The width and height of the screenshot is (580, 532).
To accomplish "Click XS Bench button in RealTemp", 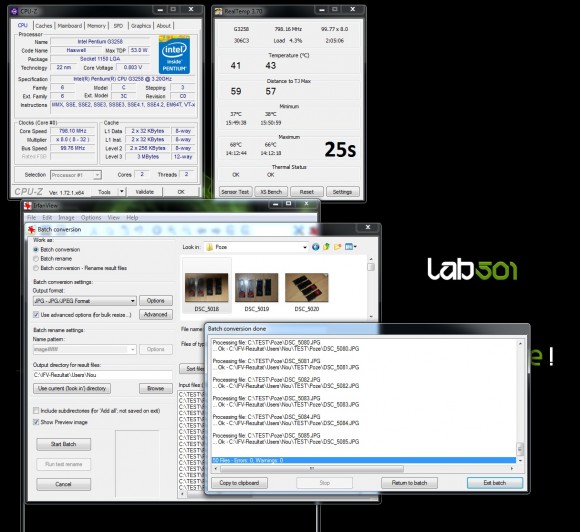I will (271, 192).
